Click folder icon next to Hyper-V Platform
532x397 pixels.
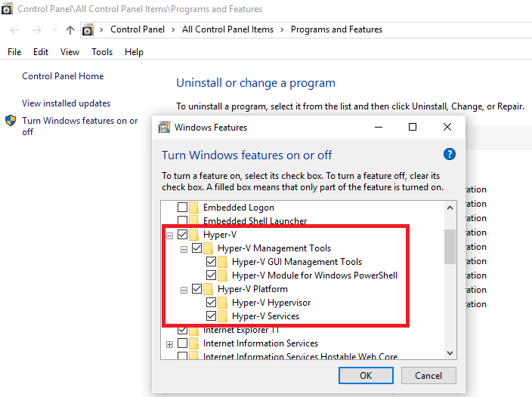click(208, 288)
